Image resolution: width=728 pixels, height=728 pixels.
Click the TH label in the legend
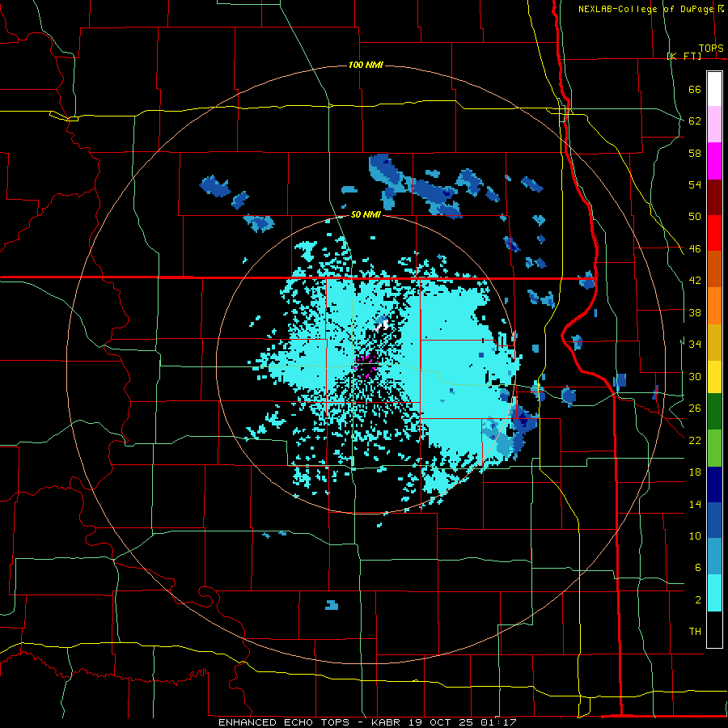coord(695,632)
